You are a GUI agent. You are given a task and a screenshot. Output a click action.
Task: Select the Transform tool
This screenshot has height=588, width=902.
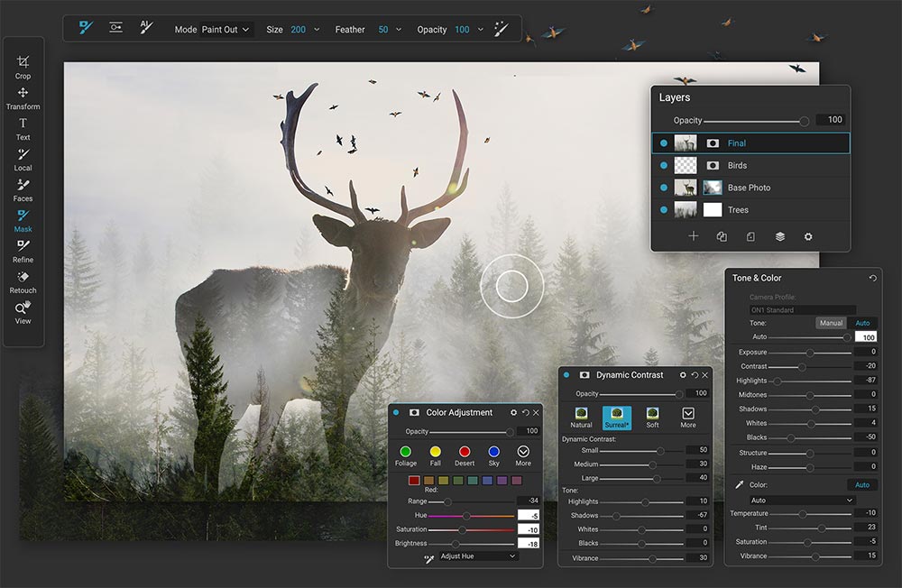coord(23,97)
